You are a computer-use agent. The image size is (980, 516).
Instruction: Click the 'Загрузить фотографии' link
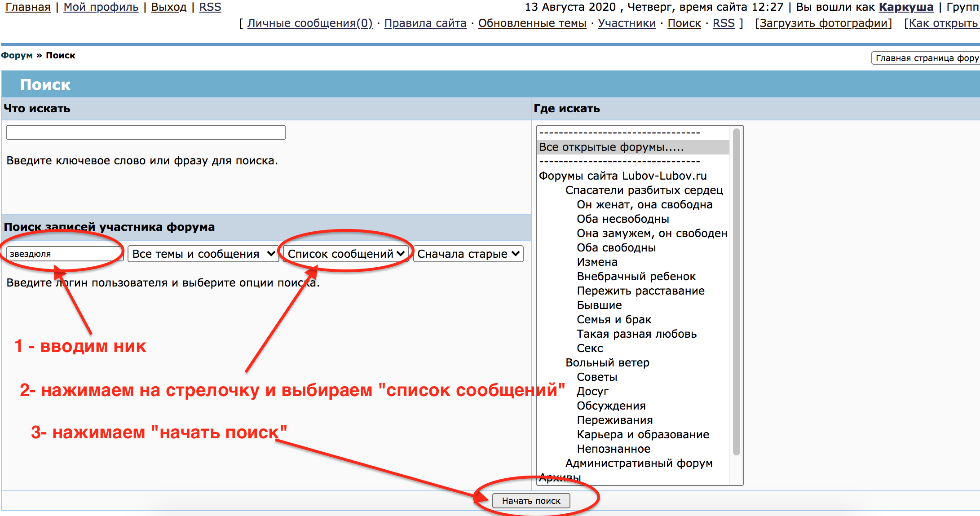(x=823, y=23)
